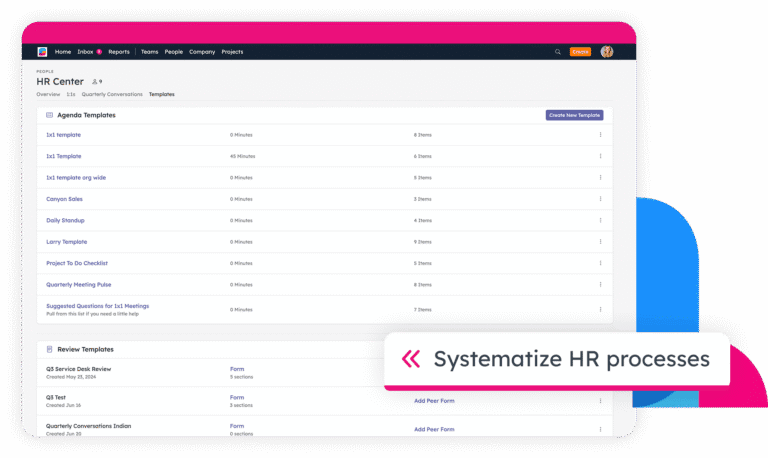Open the 1x1 template link in the row with 0 Minutes and 8 Items
Image resolution: width=768 pixels, height=458 pixels.
(64, 135)
